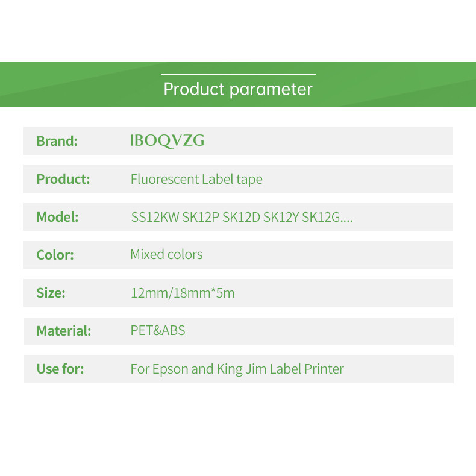
Task: Click the white line above the heading
Action: tap(239, 74)
